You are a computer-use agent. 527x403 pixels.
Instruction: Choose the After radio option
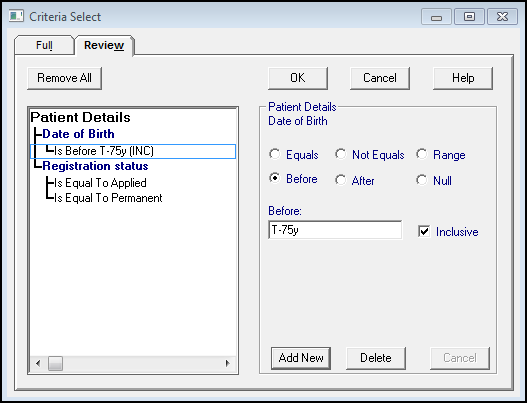[x=340, y=180]
